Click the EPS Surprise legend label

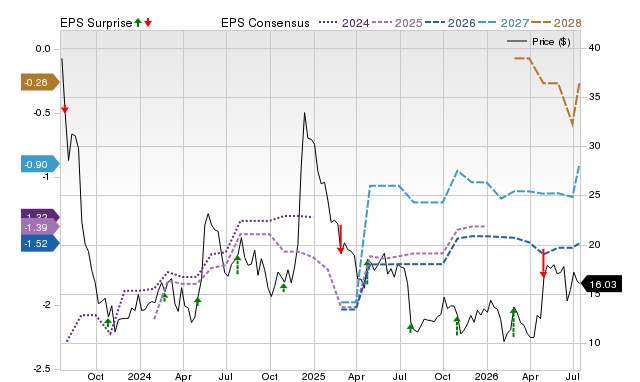[x=96, y=23]
